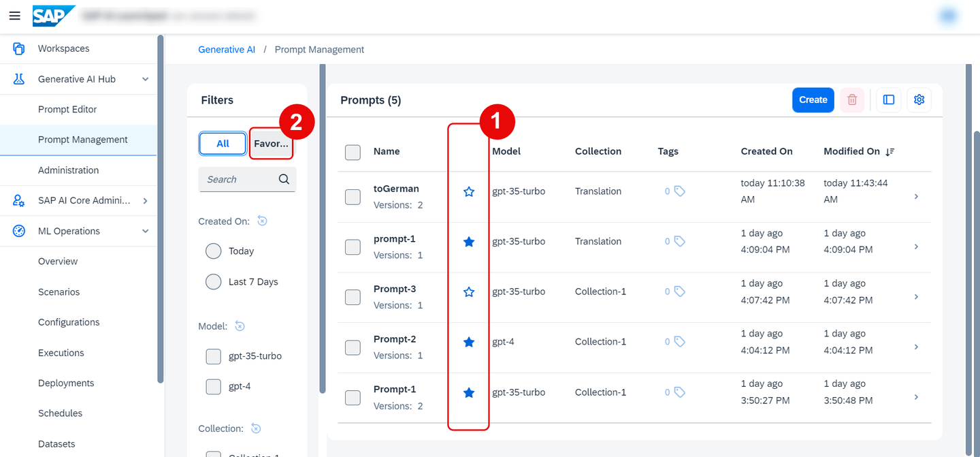Open the user avatar menu
Image resolution: width=980 pixels, height=457 pixels.
pyautogui.click(x=947, y=16)
